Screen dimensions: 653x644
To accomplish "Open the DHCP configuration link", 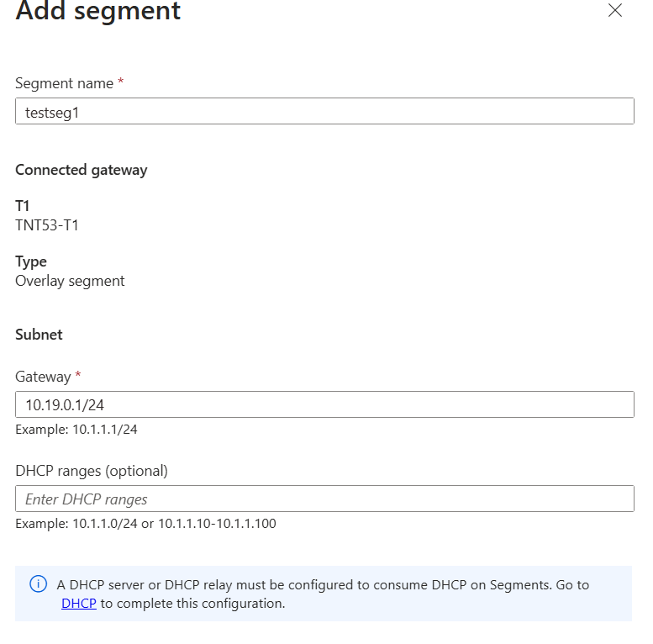I will [79, 603].
